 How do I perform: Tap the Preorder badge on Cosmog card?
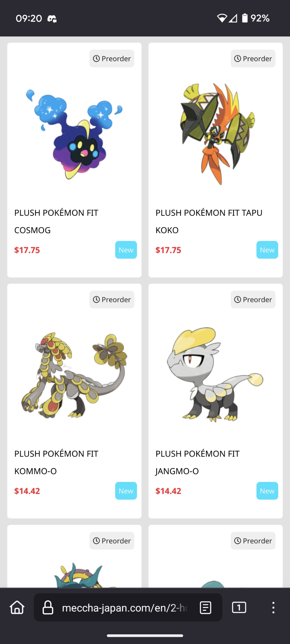[112, 59]
